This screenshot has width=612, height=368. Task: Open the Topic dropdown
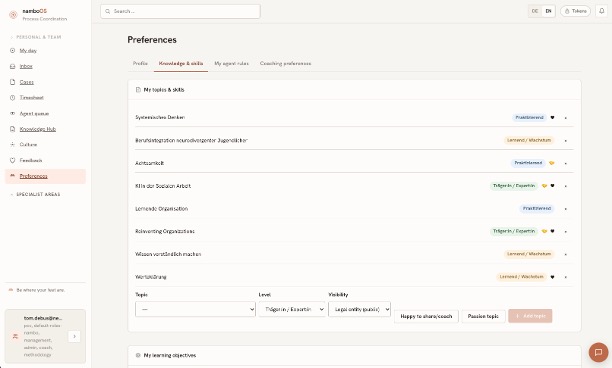point(195,309)
